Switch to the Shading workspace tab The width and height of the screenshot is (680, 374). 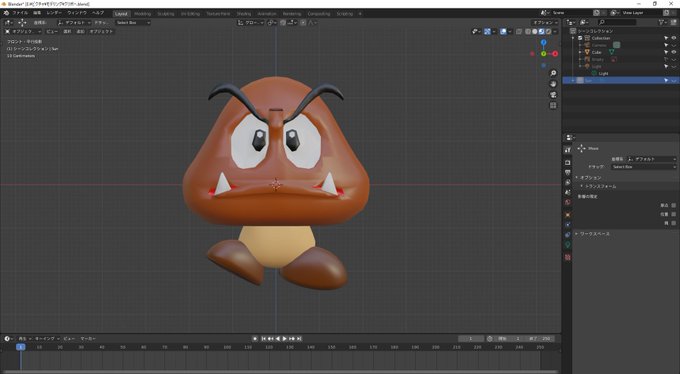coord(244,14)
